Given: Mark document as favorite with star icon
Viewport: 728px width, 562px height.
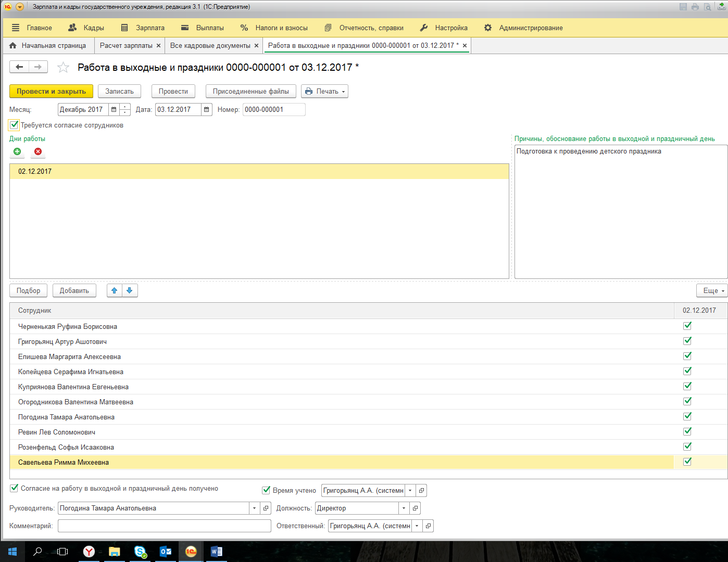Looking at the screenshot, I should [x=63, y=67].
